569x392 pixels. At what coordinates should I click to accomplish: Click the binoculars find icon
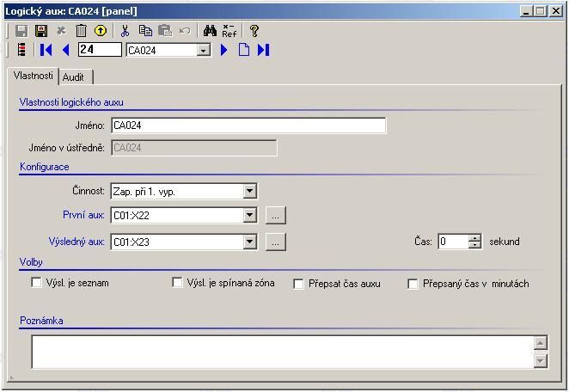[210, 31]
